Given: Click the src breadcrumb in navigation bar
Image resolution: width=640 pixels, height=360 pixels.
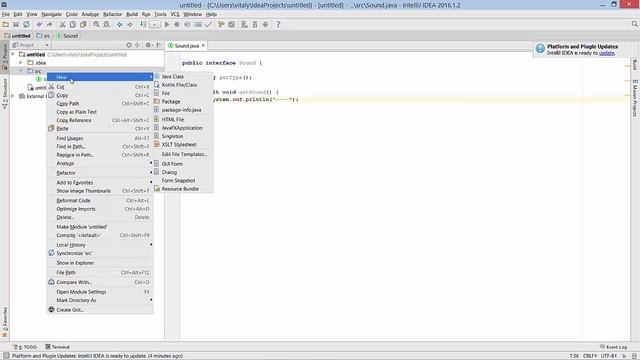Looking at the screenshot, I should coord(44,36).
